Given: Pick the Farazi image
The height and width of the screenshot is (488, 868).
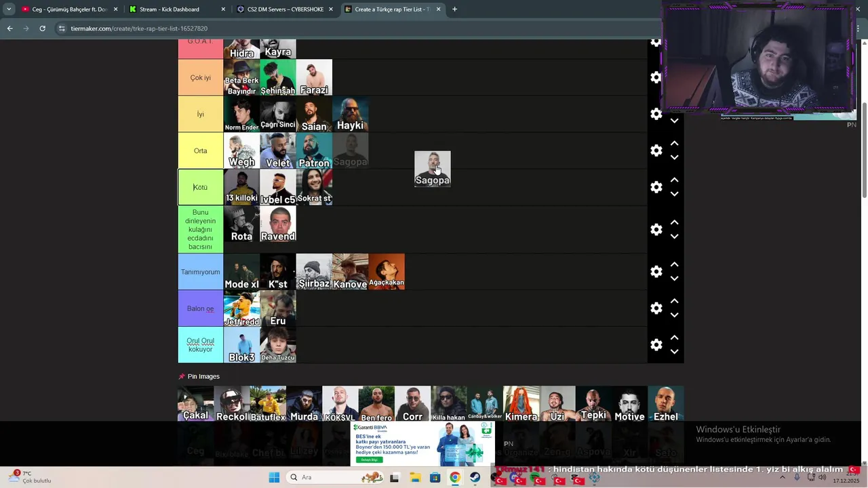Looking at the screenshot, I should (314, 77).
